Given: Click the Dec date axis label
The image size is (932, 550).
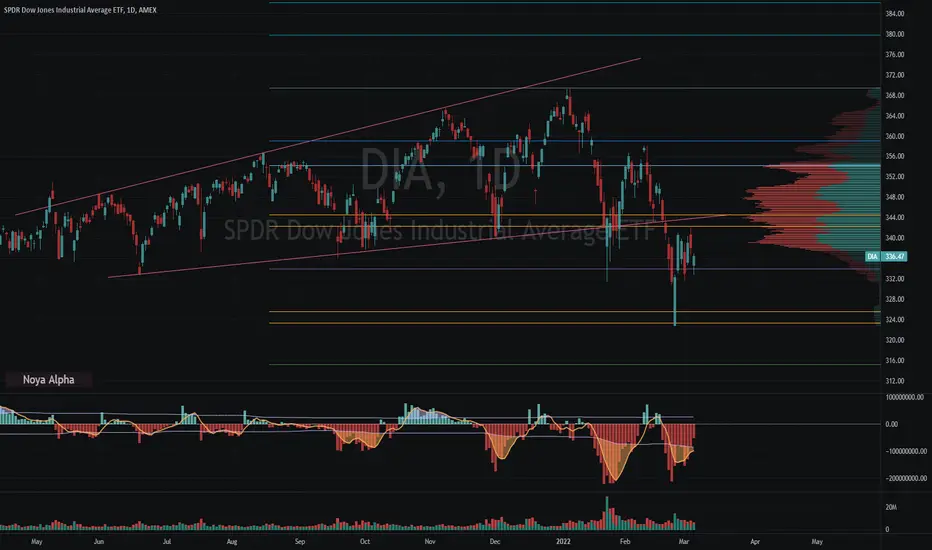Looking at the screenshot, I should 495,542.
